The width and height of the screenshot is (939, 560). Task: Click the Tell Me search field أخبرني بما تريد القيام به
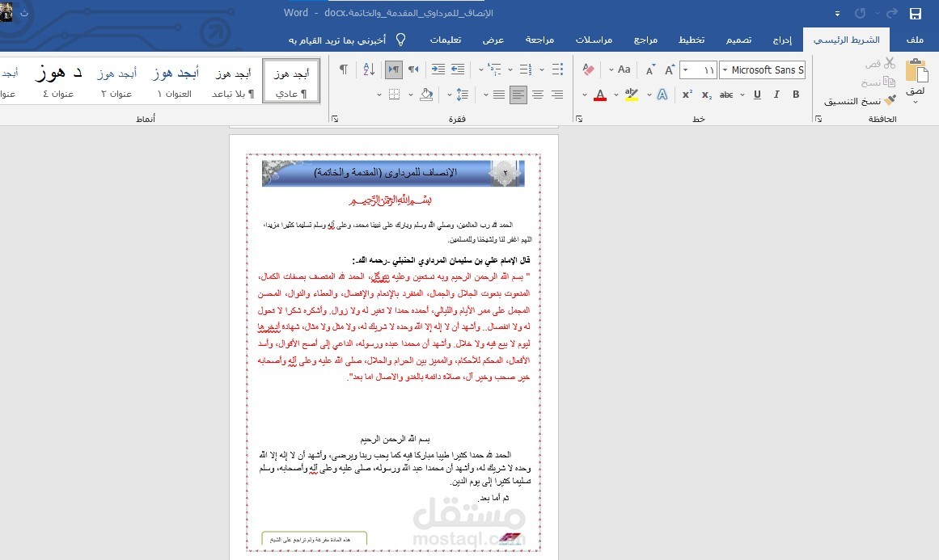point(337,40)
